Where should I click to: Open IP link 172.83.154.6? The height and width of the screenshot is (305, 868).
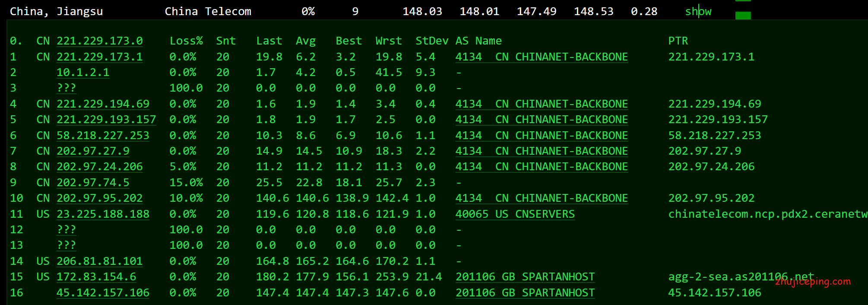(x=97, y=277)
